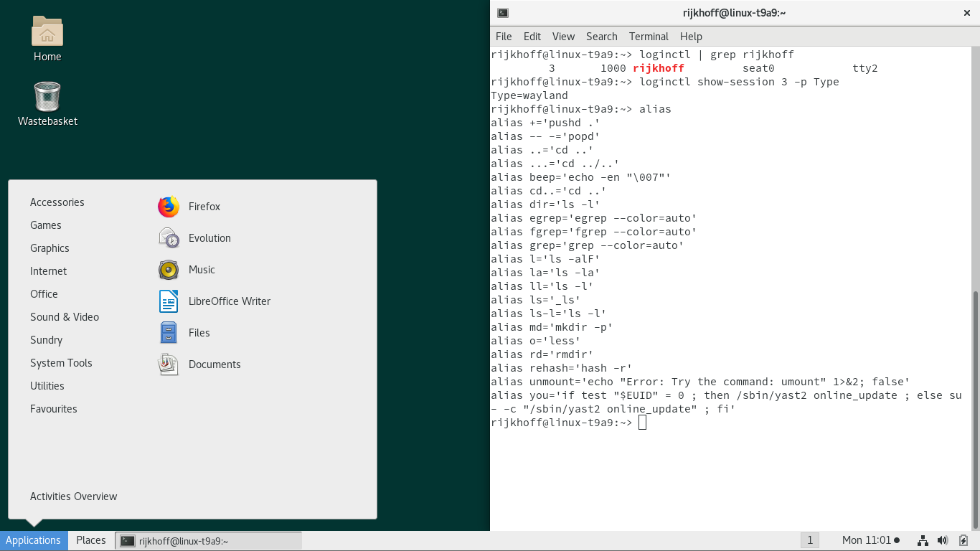Viewport: 980px width, 551px height.
Task: Show the Sound & Video category
Action: 65,317
